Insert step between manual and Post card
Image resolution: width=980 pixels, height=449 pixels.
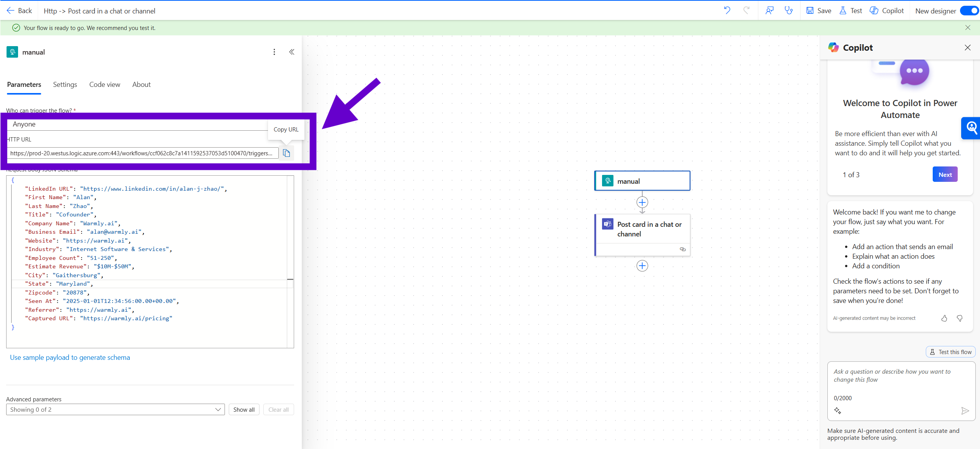pos(642,202)
